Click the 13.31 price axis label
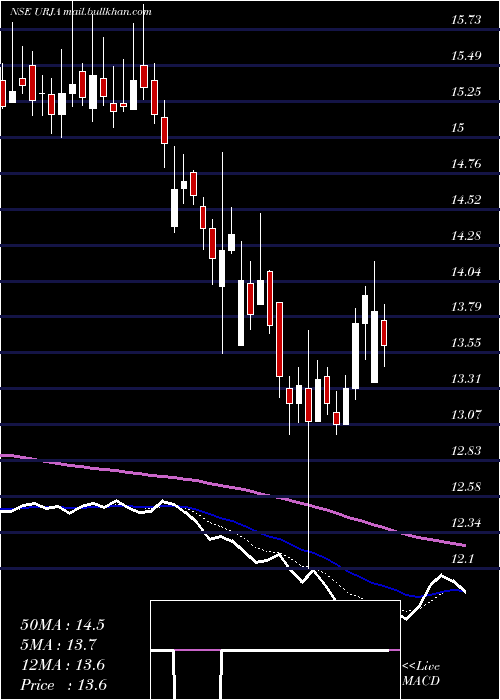500x700 pixels. 466,379
